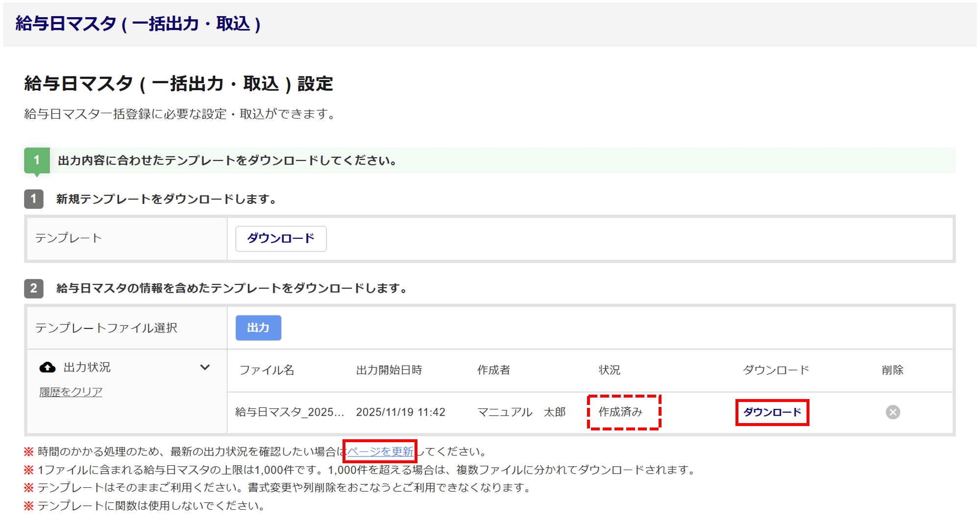Select the 給与日マスタ_2025... file name
Screen dimensions: 980x527
tap(290, 412)
